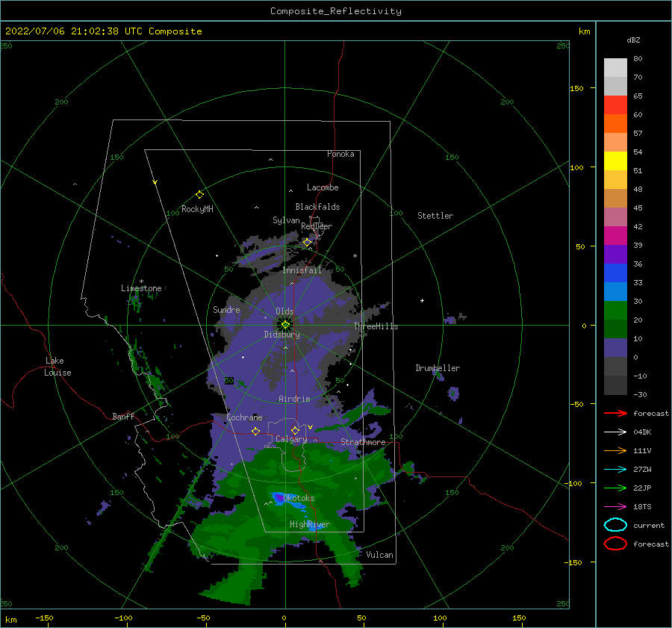
Task: Choose the cyan 27ZW arrow legend icon
Action: click(x=615, y=470)
